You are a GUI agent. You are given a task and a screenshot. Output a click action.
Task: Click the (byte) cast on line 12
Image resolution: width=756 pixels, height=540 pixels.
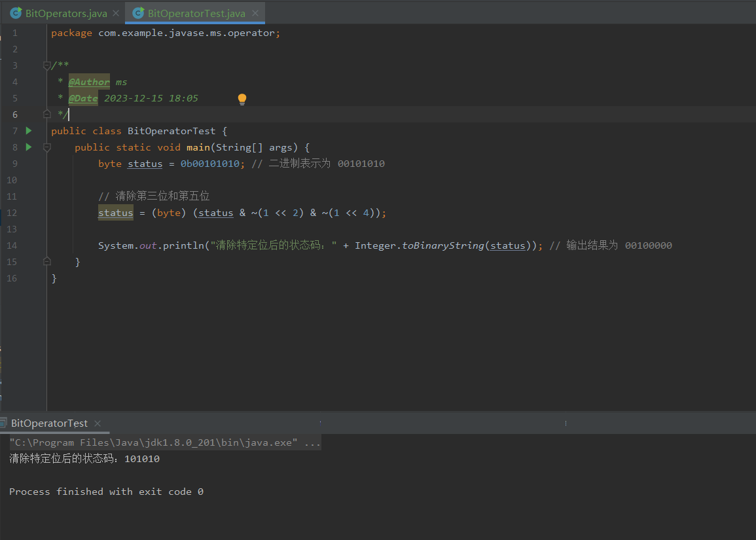click(169, 213)
